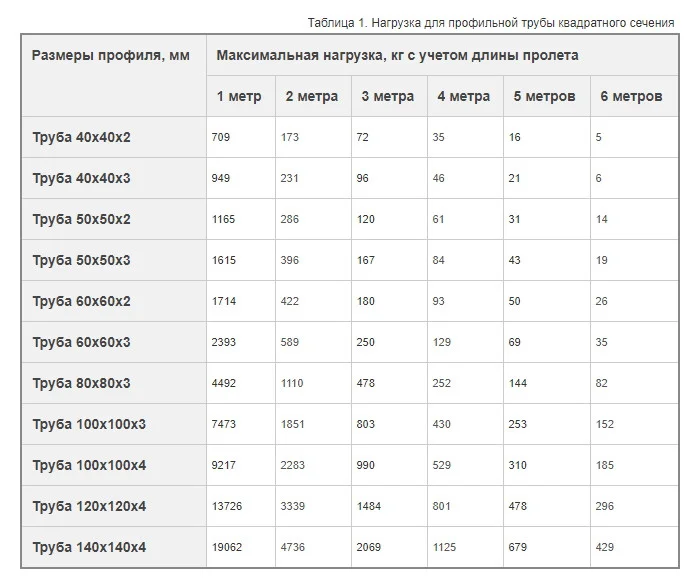Select the 'Труба 80х80х3' row label
This screenshot has width=696, height=581.
pos(82,383)
